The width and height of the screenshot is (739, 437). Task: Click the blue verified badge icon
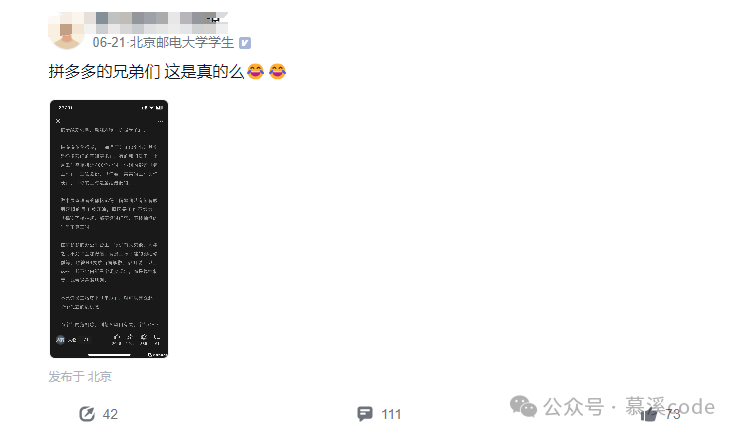(245, 43)
